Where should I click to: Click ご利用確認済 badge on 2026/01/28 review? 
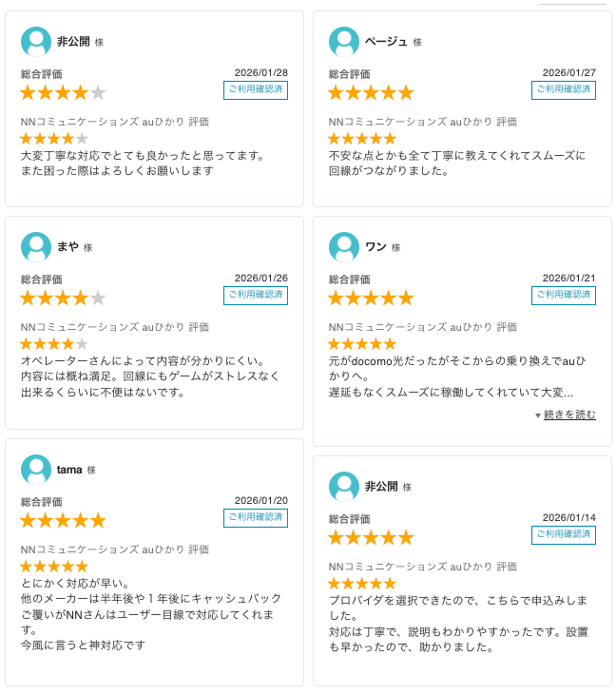pos(256,90)
